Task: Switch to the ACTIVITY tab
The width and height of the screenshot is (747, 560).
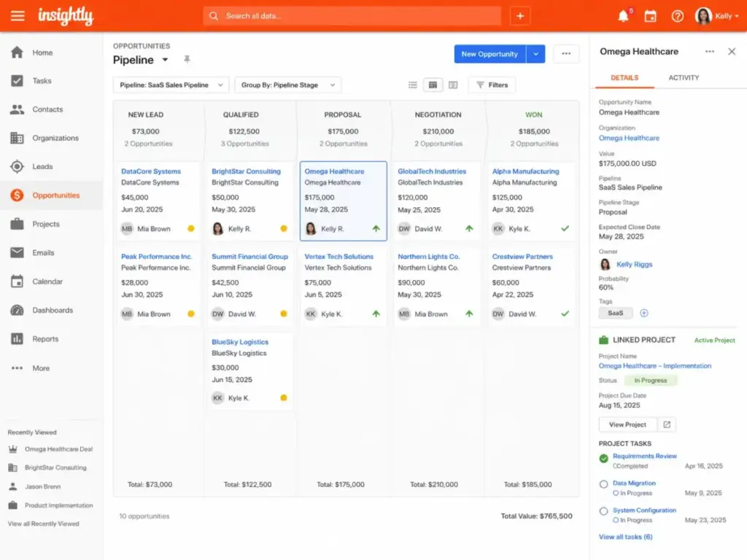Action: [x=684, y=77]
